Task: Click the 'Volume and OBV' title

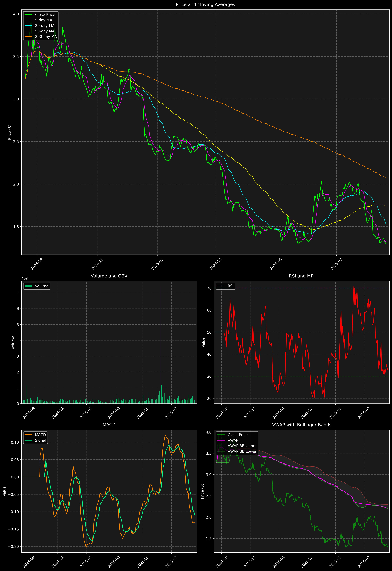Action: click(x=109, y=276)
